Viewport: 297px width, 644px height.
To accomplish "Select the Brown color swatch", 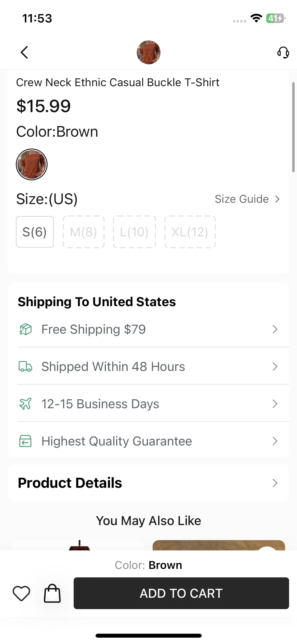I will [x=32, y=164].
